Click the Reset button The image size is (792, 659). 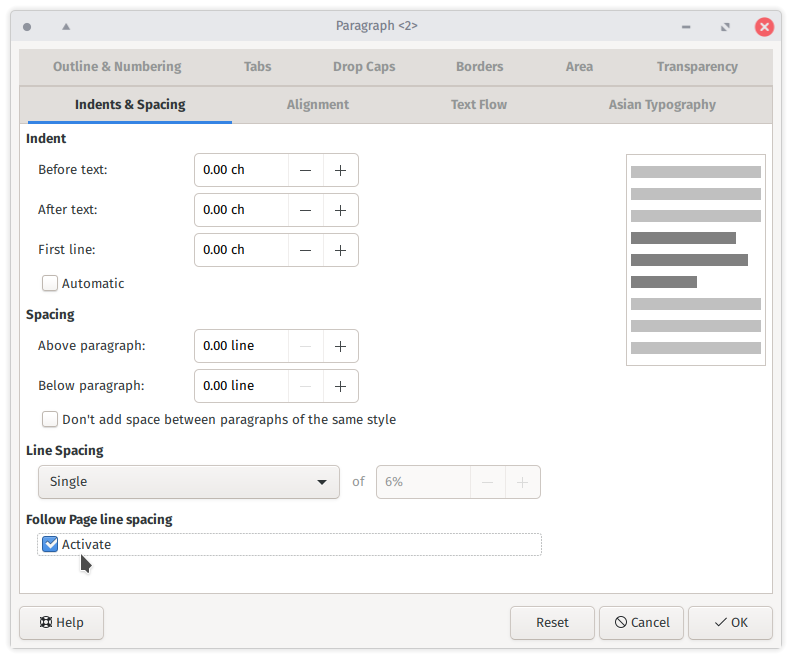pyautogui.click(x=552, y=622)
